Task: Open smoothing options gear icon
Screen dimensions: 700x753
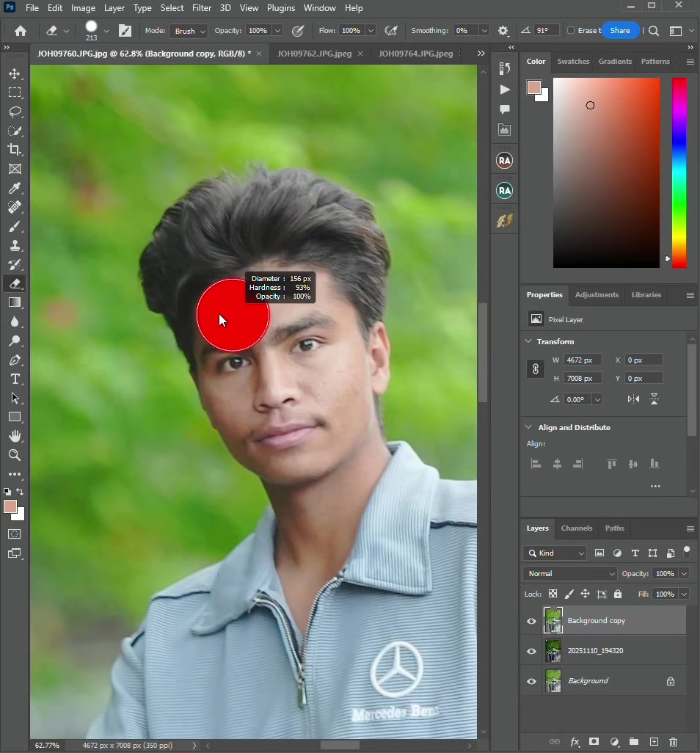Action: click(503, 31)
